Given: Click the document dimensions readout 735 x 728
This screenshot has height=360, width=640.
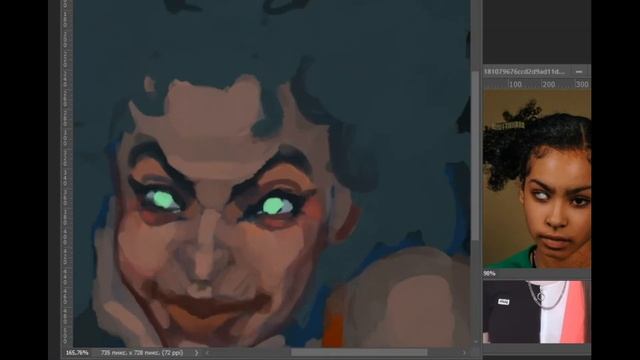Looking at the screenshot, I should click(142, 353).
